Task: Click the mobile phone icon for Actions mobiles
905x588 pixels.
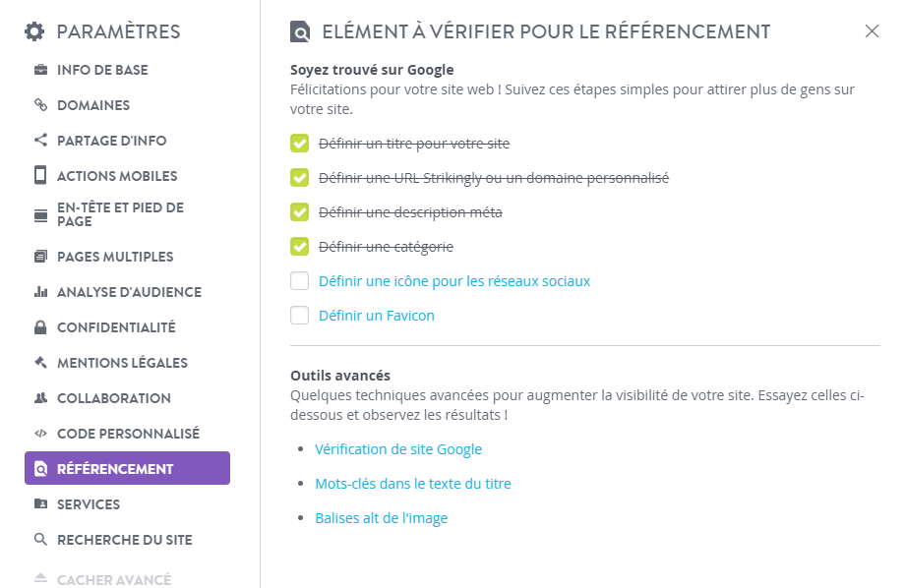Action: pyautogui.click(x=40, y=175)
